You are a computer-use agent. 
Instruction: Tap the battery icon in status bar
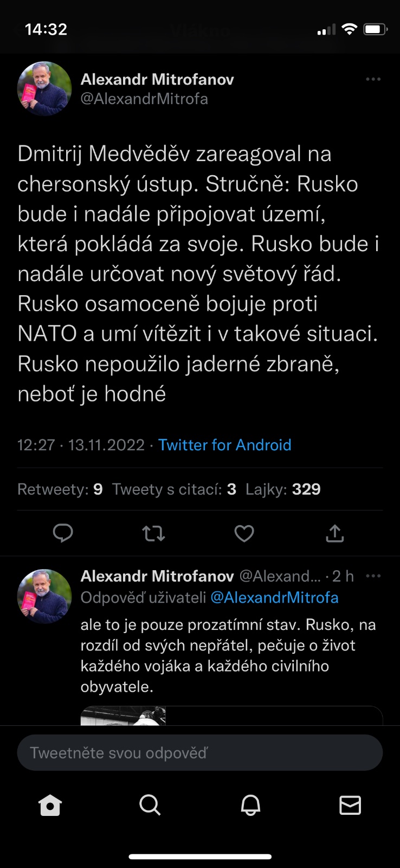pos(375,29)
